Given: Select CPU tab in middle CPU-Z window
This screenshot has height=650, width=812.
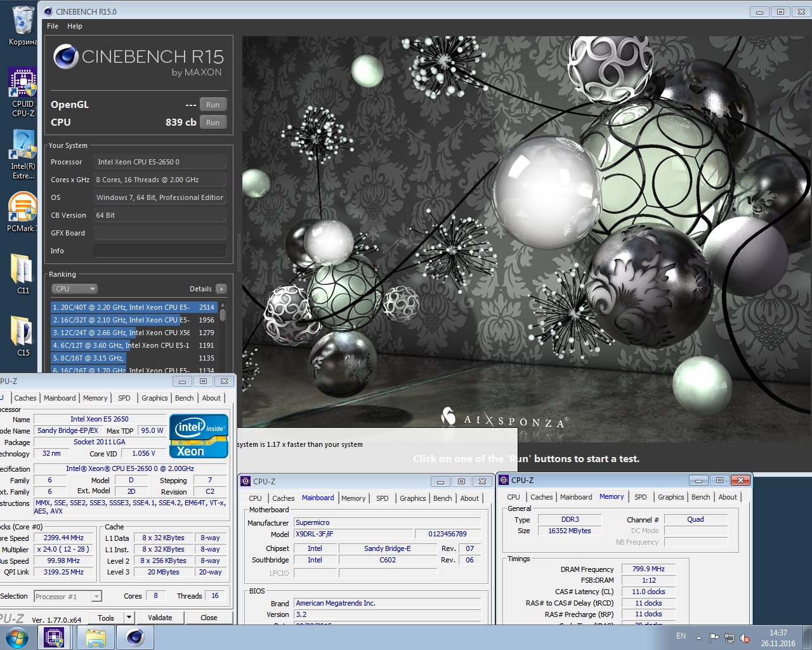Looking at the screenshot, I should [256, 498].
